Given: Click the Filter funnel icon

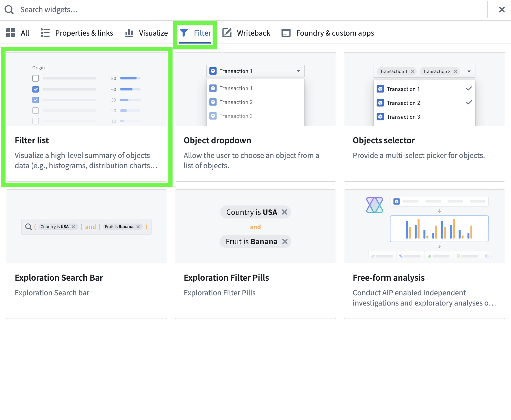Looking at the screenshot, I should pyautogui.click(x=184, y=33).
